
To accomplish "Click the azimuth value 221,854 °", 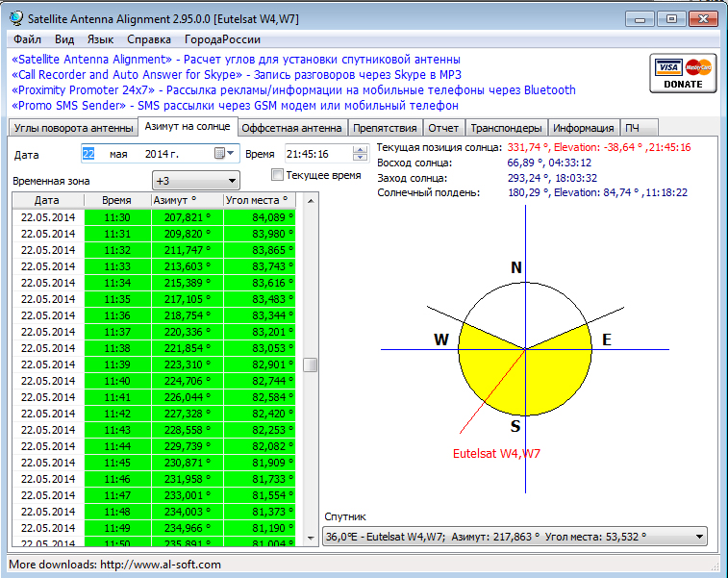I will point(188,348).
